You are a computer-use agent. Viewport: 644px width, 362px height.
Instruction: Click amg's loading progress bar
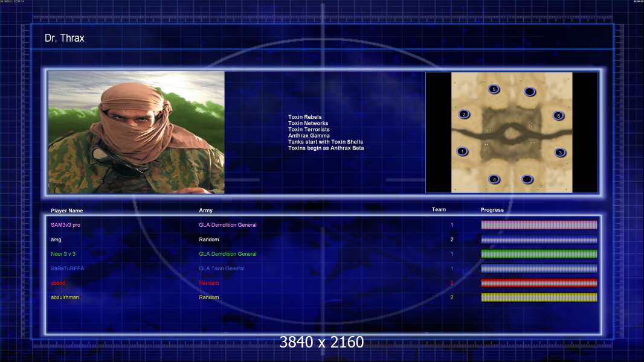click(539, 240)
